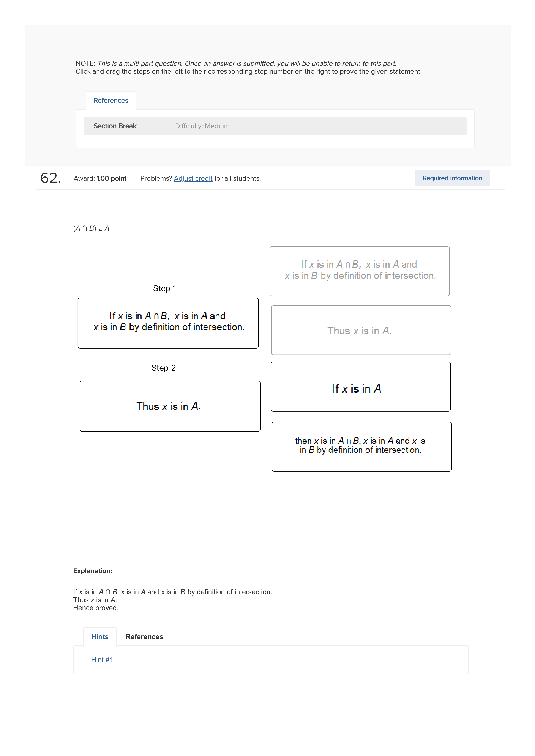535x756 pixels.
Task: Click the greyed 'Thus x is in A.' tile
Action: [361, 330]
